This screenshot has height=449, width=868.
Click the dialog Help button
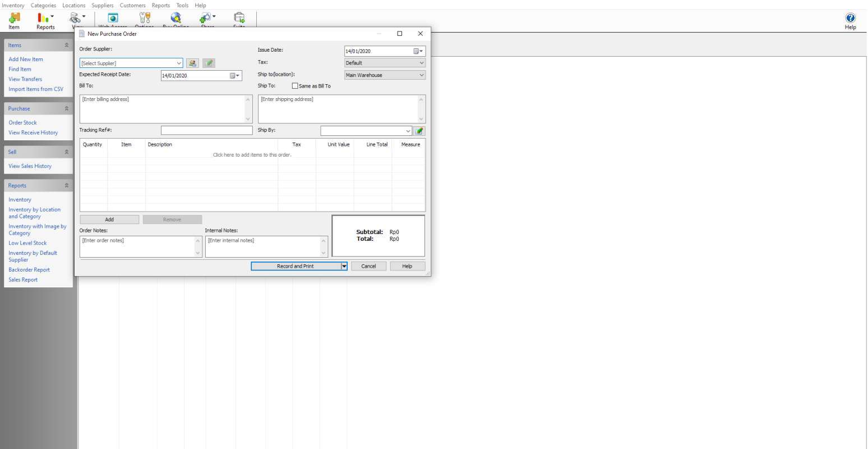point(407,266)
